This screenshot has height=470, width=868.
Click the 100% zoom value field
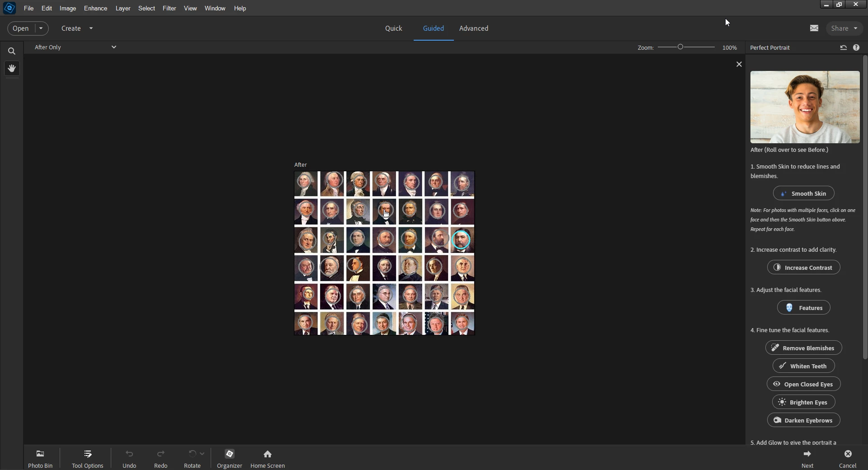click(729, 47)
